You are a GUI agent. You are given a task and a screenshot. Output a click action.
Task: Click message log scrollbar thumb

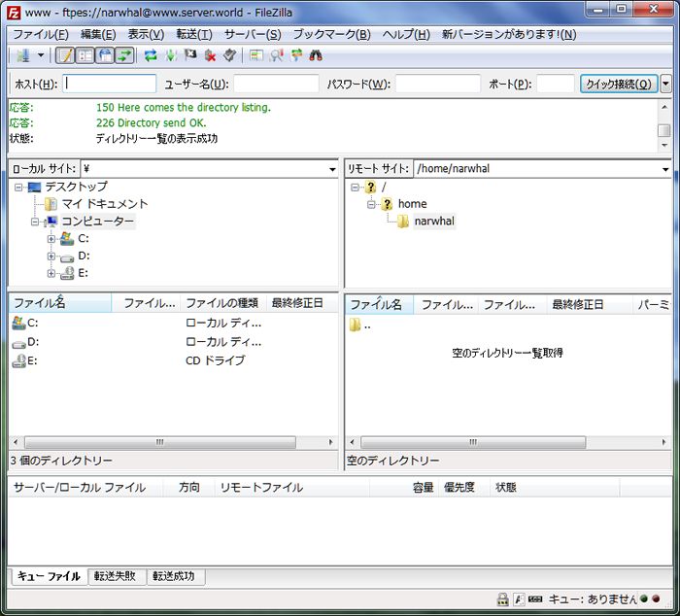[663, 130]
